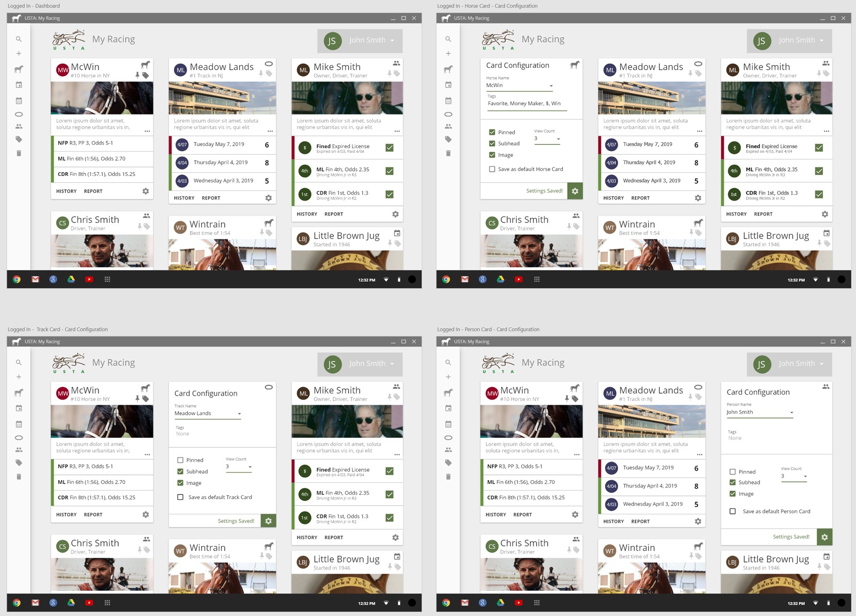Click plus add icon in Dashboard screen sidebar
Screen dimensions: 856x616
click(19, 53)
